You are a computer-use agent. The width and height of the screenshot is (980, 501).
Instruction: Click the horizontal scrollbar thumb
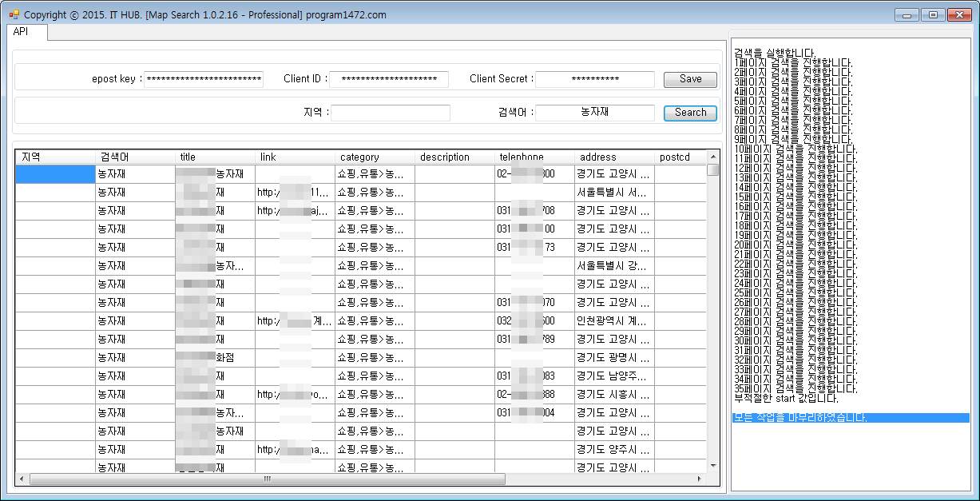coord(268,479)
